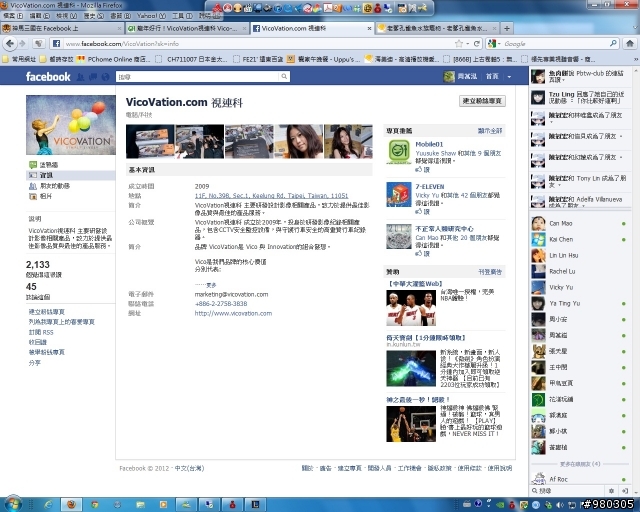Select 資訊 in left sidebar
This screenshot has width=640, height=512.
pyautogui.click(x=70, y=175)
